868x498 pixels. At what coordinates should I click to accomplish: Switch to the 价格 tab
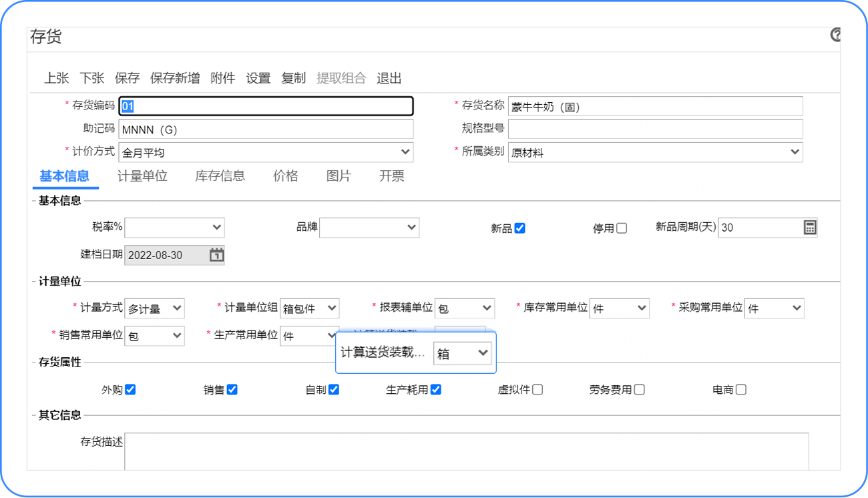[x=286, y=176]
